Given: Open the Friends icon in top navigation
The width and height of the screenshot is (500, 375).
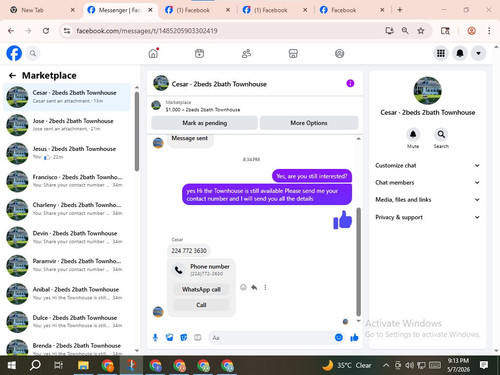Looking at the screenshot, I should pos(246,53).
